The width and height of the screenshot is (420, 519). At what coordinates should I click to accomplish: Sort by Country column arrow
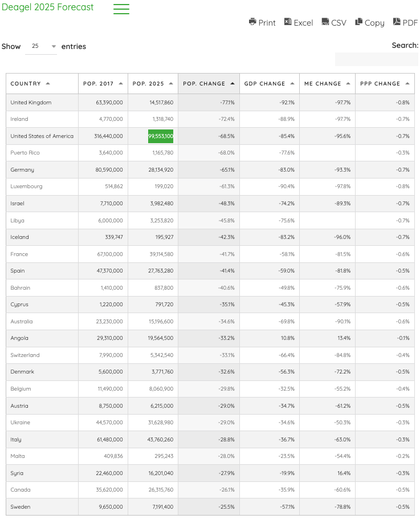tap(48, 84)
